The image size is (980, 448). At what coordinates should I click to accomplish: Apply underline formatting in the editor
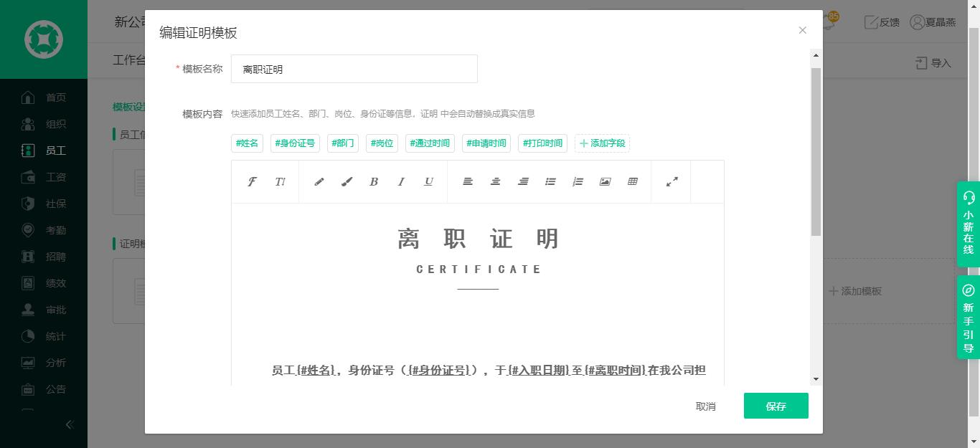[x=428, y=181]
